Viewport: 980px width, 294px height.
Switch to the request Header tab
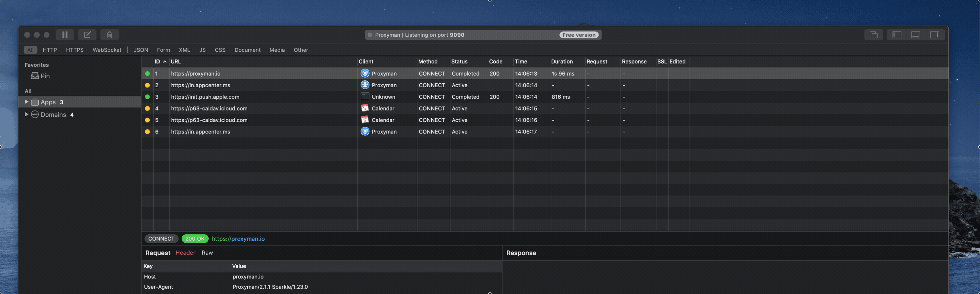tap(185, 253)
